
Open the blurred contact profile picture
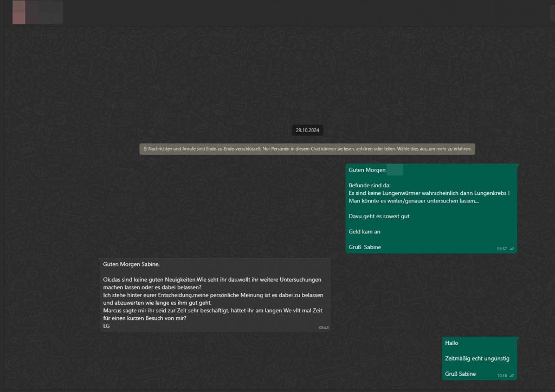click(19, 12)
